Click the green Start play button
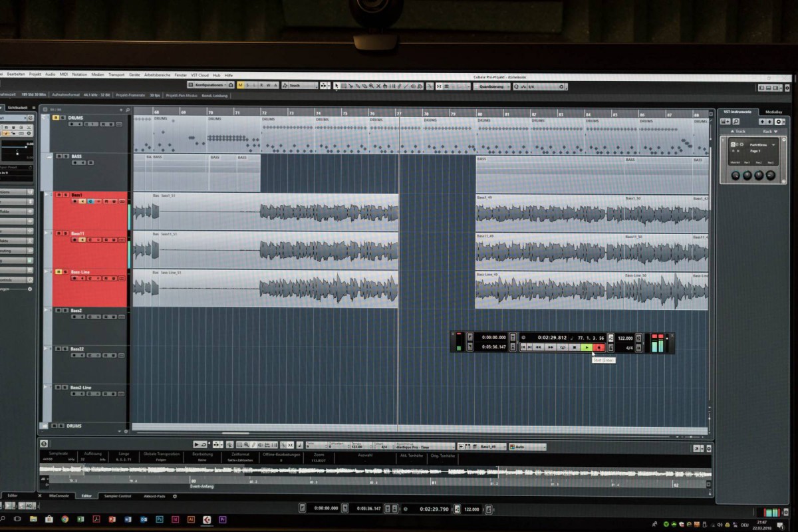The width and height of the screenshot is (798, 532). 586,347
